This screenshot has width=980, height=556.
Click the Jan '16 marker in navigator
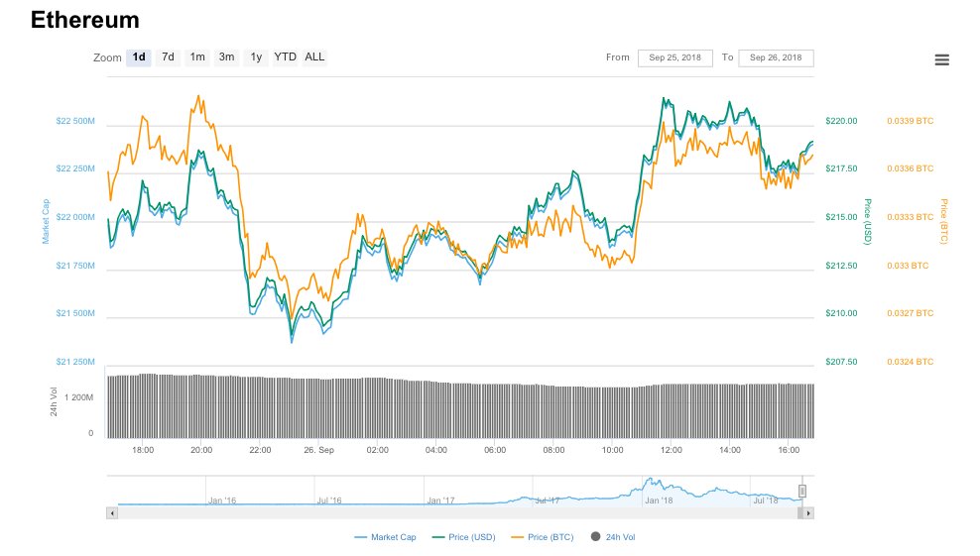[x=222, y=500]
